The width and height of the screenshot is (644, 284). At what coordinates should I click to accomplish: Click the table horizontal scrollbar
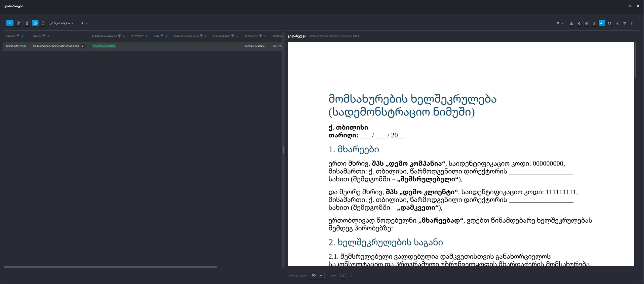pos(110,267)
